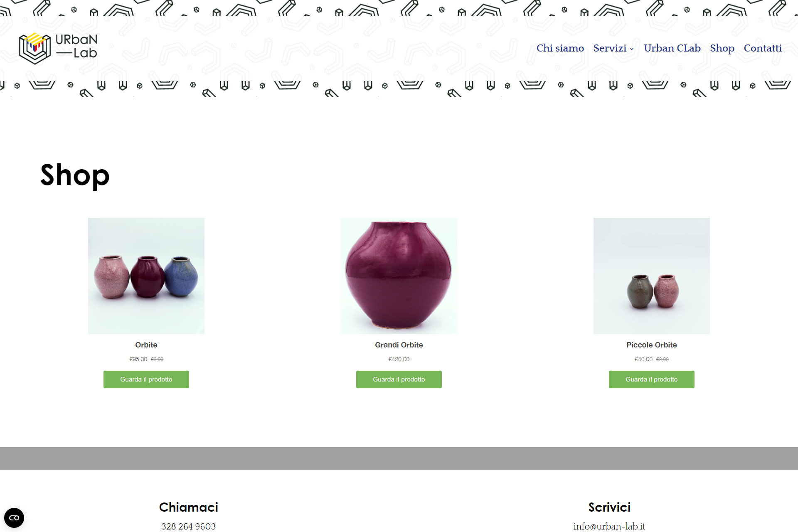View Orbite with Guarda il prodotto
Image resolution: width=798 pixels, height=532 pixels.
tap(146, 379)
